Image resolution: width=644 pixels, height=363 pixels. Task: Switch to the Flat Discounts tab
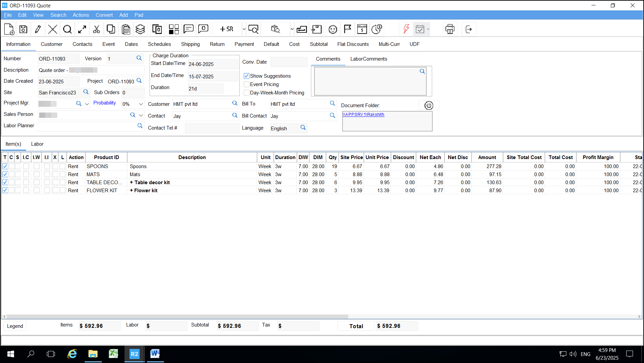pos(353,44)
